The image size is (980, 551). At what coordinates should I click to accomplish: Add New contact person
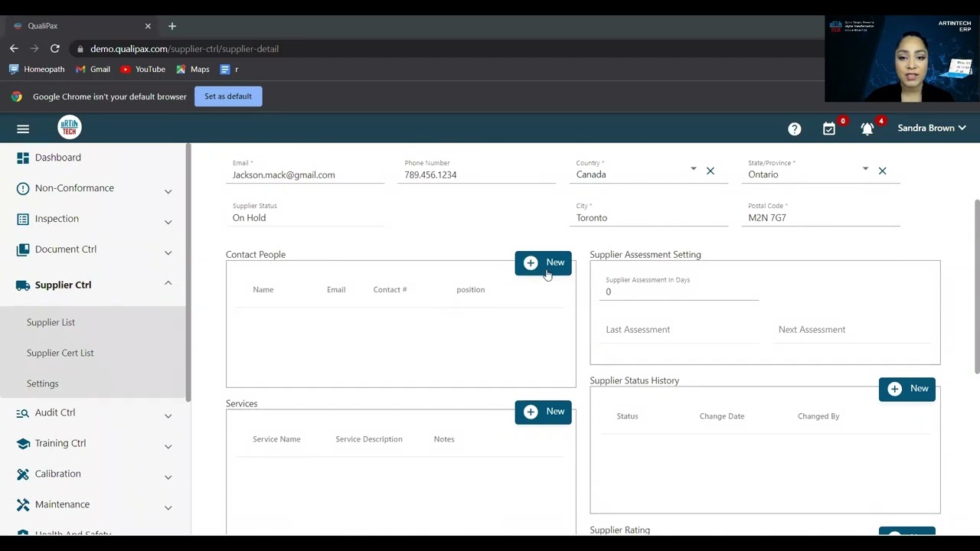tap(543, 262)
